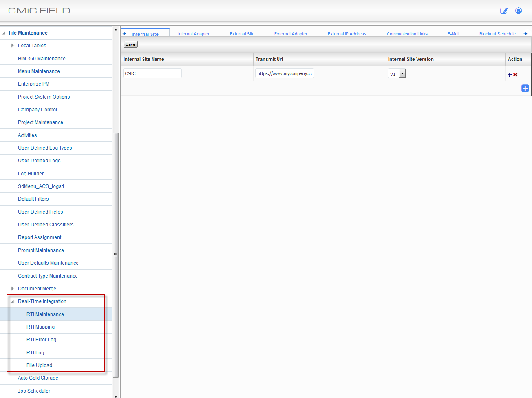
Task: Click the sidebar scroll up arrow
Action: click(x=115, y=30)
